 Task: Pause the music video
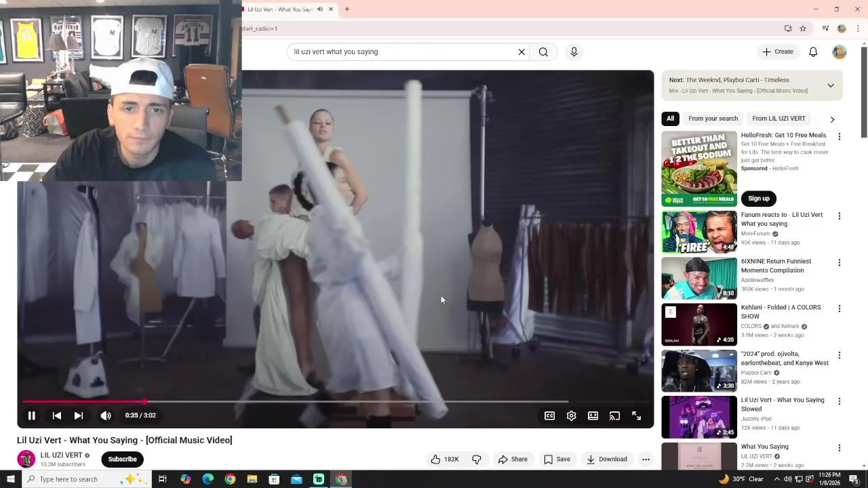pyautogui.click(x=31, y=415)
